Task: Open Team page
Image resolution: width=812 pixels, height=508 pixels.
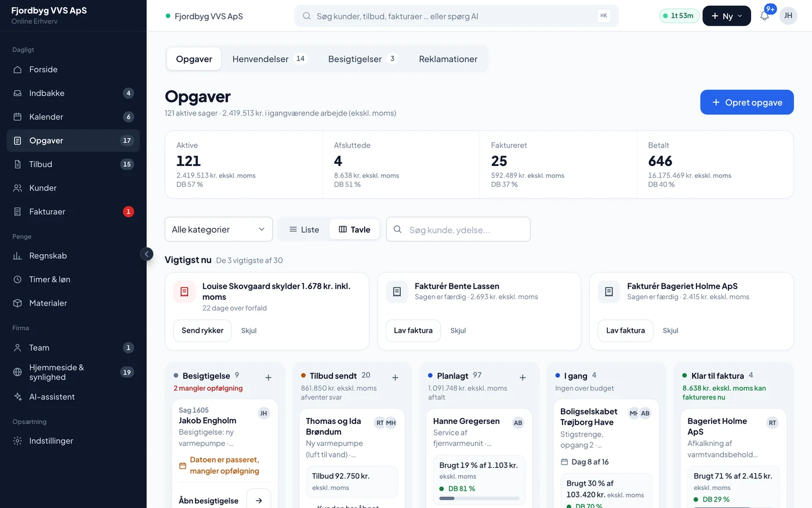Action: [x=73, y=348]
